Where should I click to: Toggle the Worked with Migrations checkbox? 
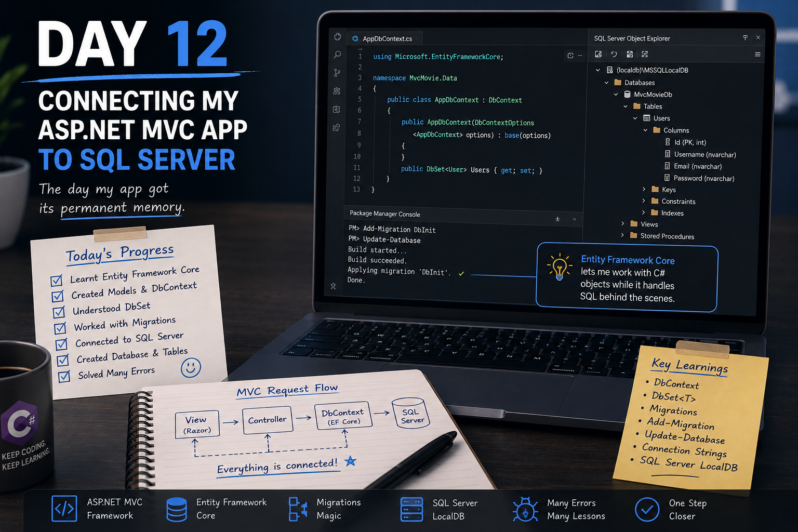(60, 328)
